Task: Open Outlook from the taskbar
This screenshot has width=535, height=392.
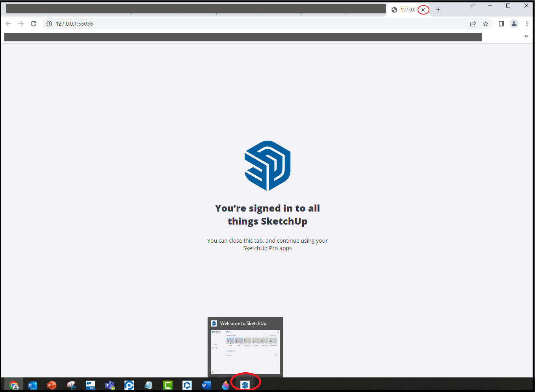Action: (x=32, y=385)
